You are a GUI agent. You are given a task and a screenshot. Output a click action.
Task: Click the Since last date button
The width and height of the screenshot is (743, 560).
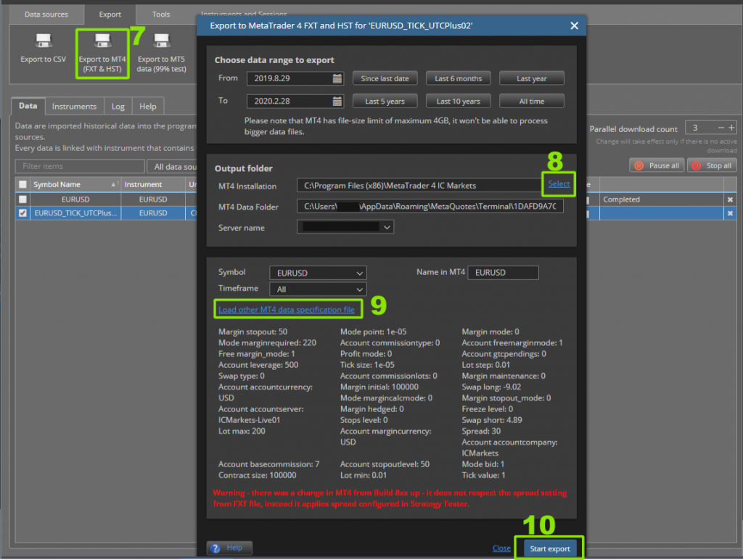[x=385, y=78]
